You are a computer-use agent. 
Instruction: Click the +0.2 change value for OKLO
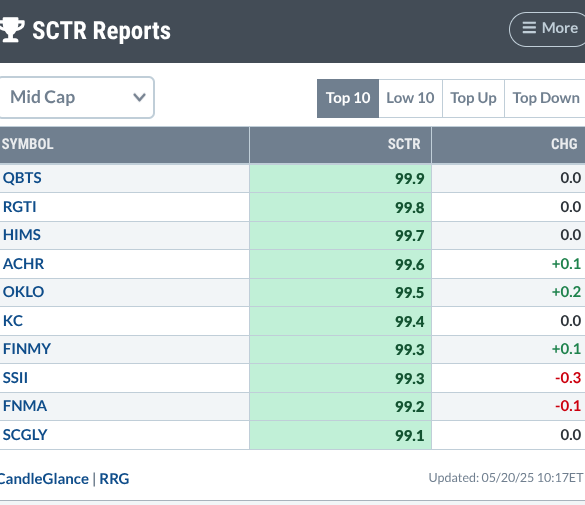566,292
